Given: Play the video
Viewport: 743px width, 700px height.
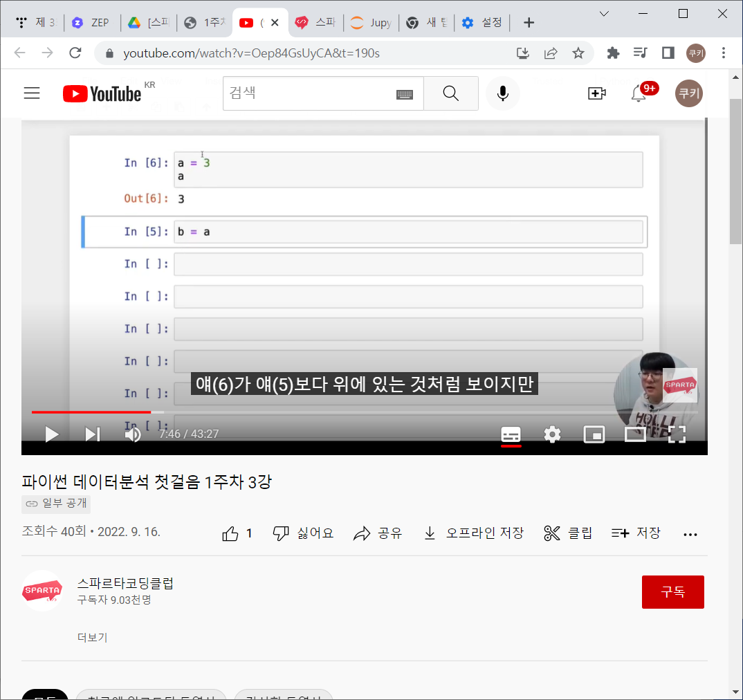Looking at the screenshot, I should point(51,434).
